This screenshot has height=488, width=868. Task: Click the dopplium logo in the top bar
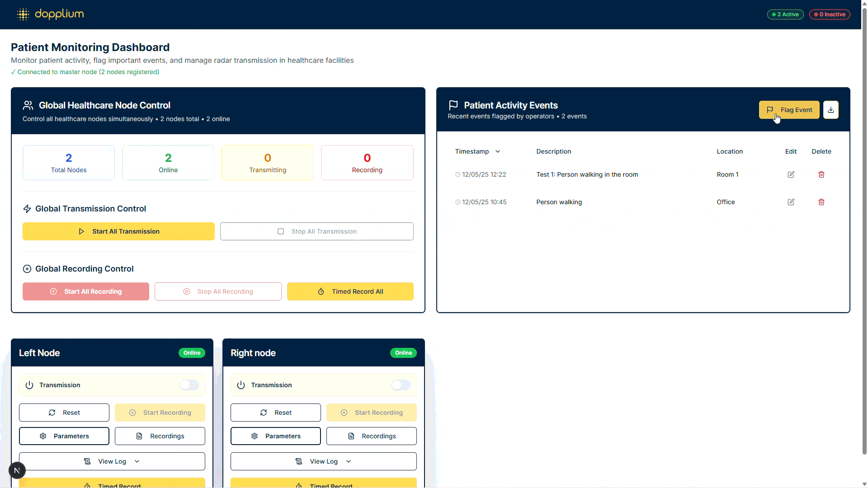[50, 14]
